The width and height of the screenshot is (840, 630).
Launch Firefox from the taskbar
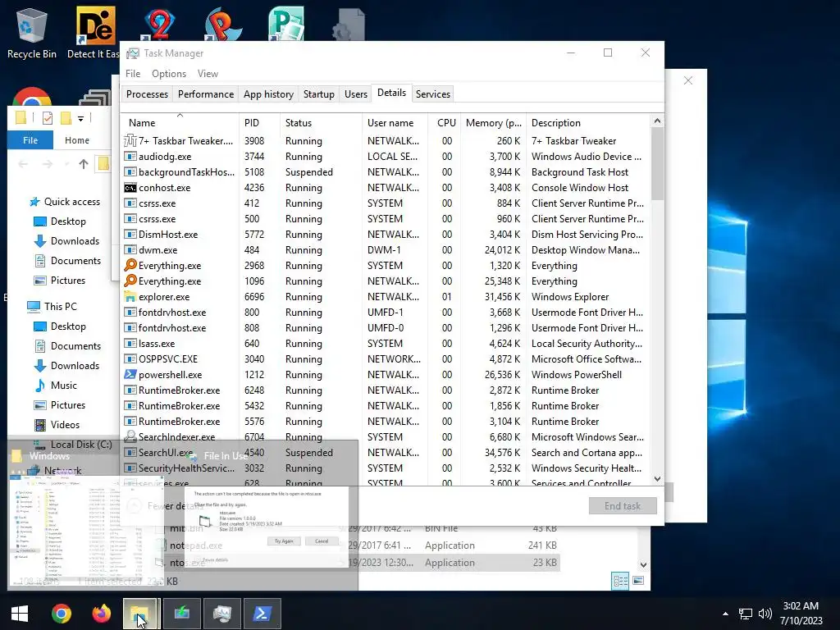tap(101, 614)
